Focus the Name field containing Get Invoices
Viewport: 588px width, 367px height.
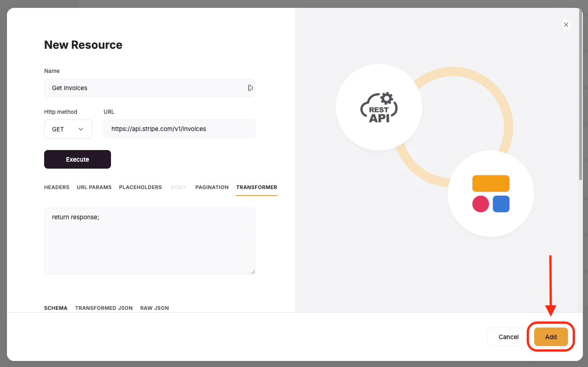(x=150, y=88)
